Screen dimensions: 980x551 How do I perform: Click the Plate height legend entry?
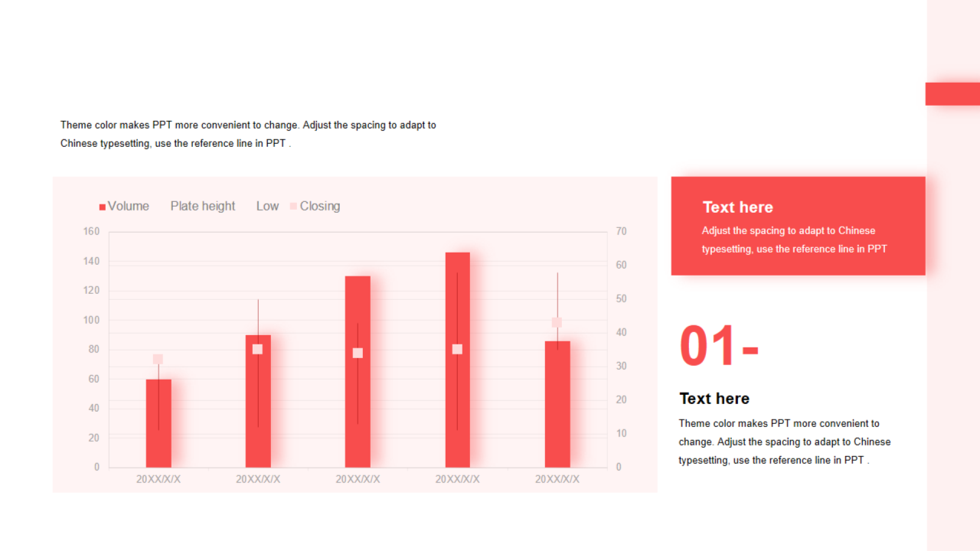tap(203, 206)
